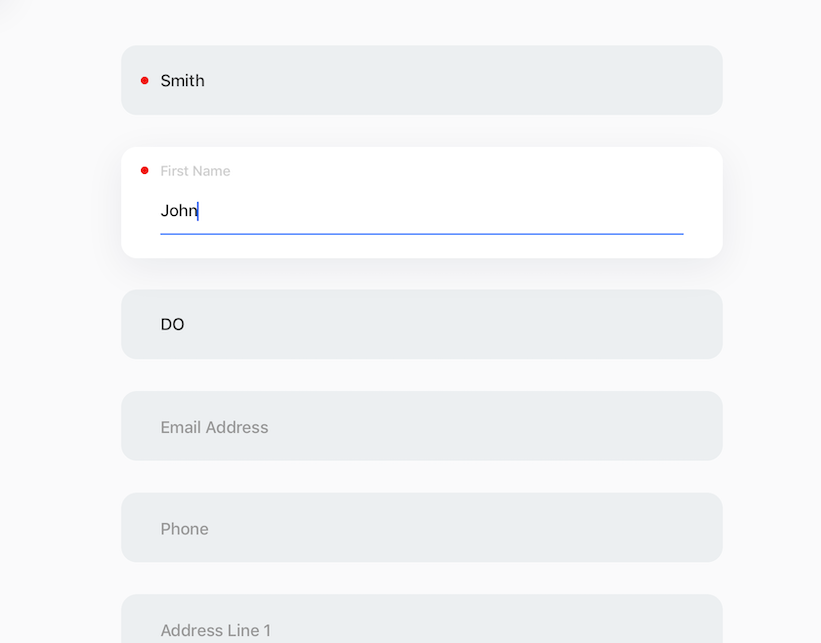Click the First Name floating label

click(x=195, y=171)
